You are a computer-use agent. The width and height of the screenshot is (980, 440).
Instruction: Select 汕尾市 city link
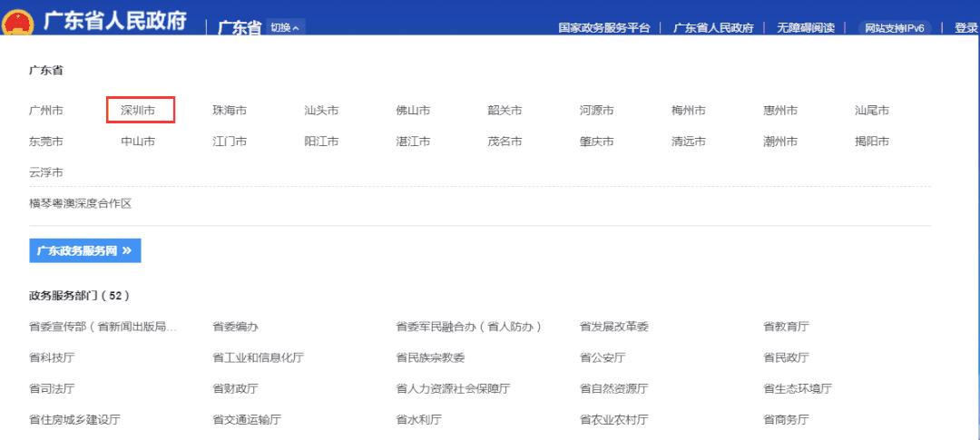871,111
